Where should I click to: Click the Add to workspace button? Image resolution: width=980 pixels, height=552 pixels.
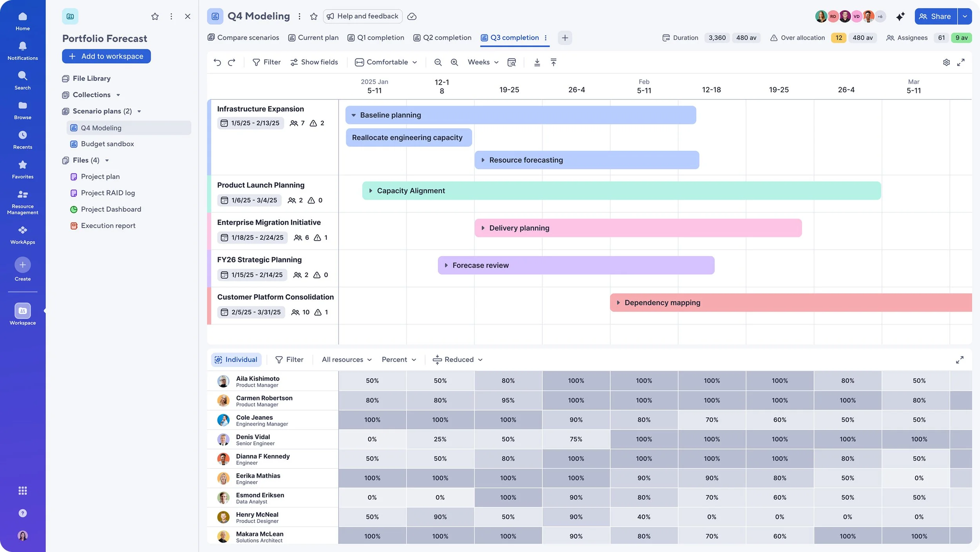tap(106, 56)
